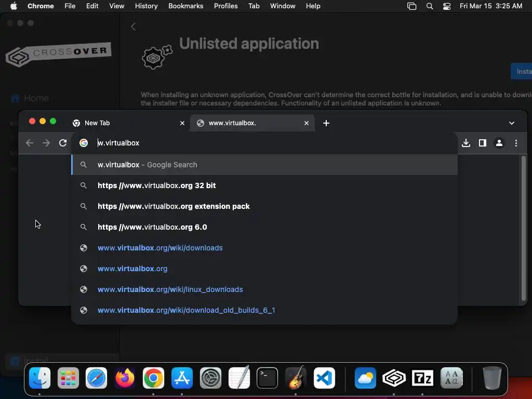Click the CrossOver logo
Image resolution: width=532 pixels, height=399 pixels.
[58, 54]
